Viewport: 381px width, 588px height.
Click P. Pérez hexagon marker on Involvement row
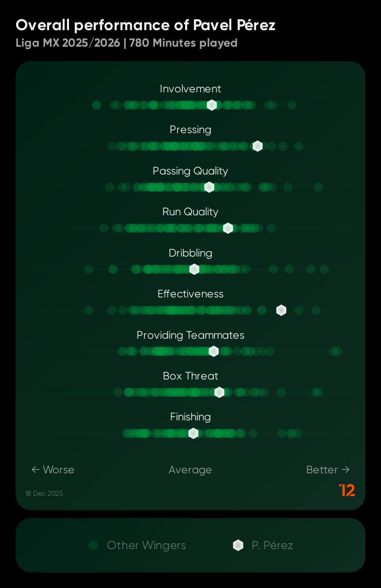pyautogui.click(x=211, y=105)
